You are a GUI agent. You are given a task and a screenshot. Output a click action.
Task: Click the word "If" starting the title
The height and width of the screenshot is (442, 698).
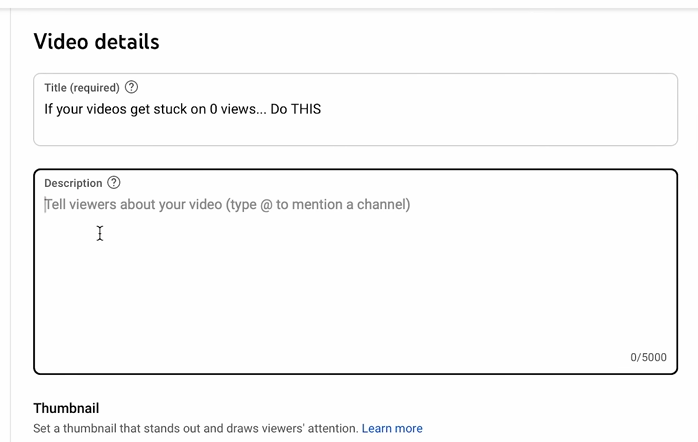(49, 108)
